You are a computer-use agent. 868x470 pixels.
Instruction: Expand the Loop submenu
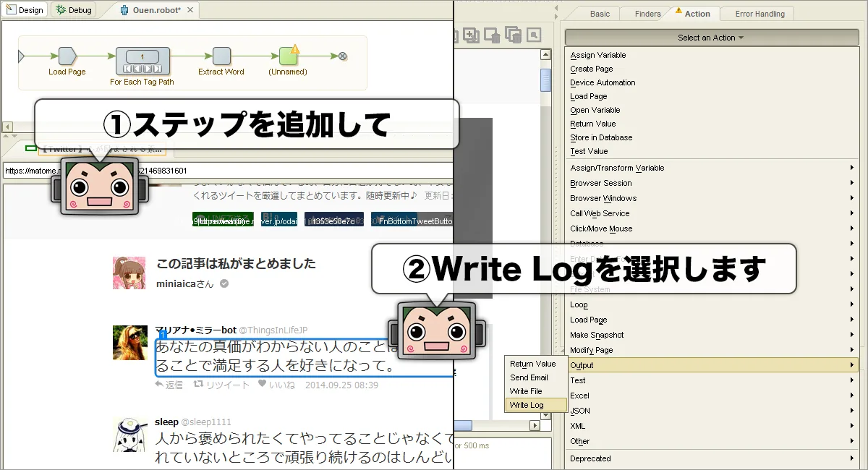tap(712, 304)
